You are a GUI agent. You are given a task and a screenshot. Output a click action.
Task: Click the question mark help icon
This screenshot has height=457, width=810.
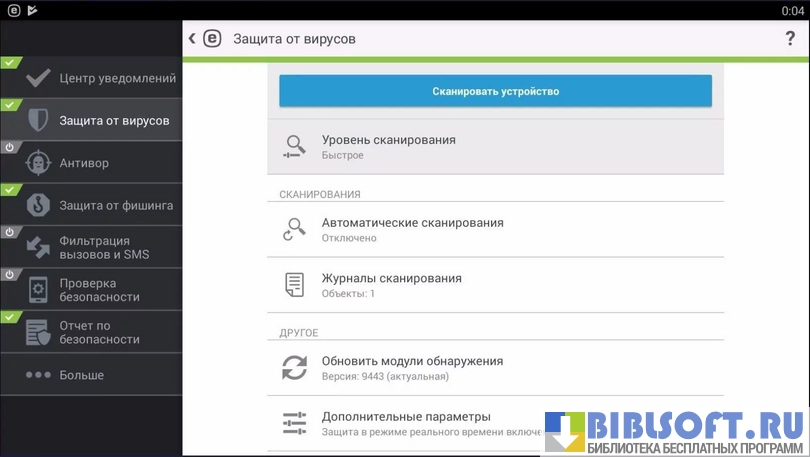pyautogui.click(x=790, y=39)
